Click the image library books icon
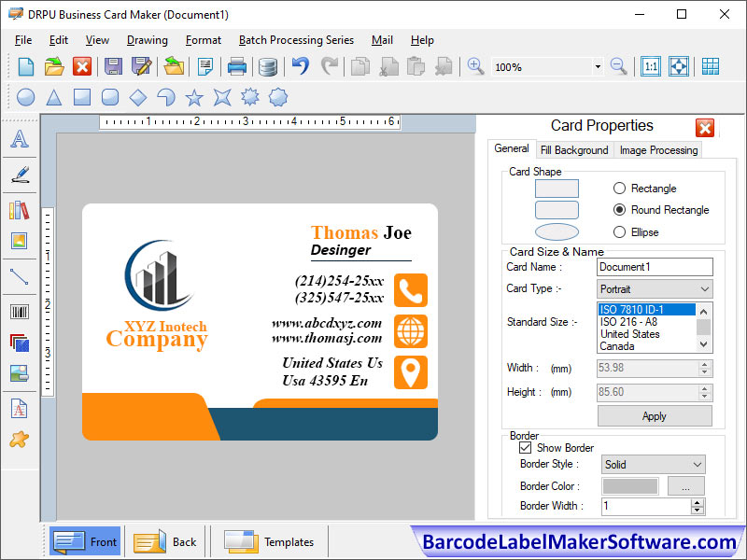Viewport: 747px width, 560px height. coord(19,210)
